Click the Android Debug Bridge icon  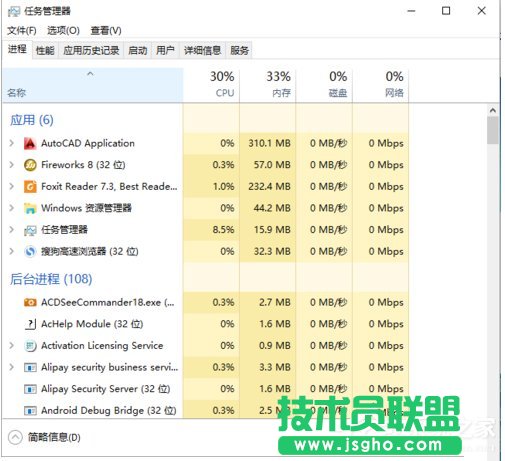click(30, 411)
